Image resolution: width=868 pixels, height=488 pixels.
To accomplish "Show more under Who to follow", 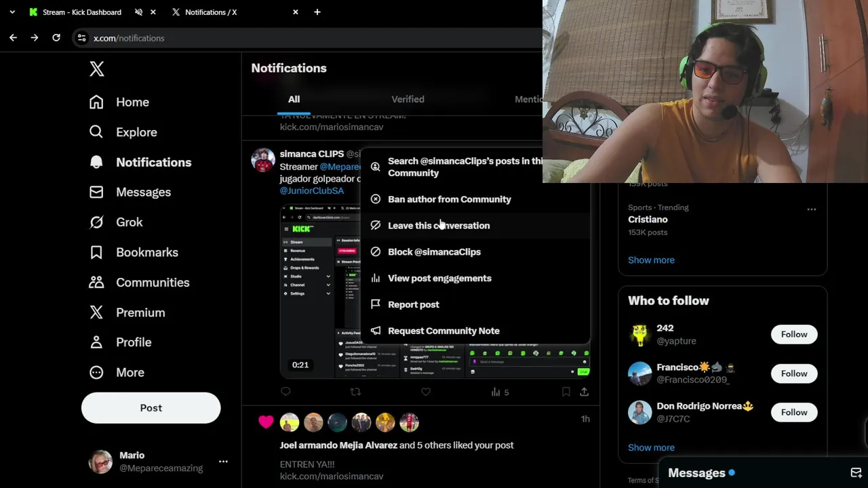I will pos(651,448).
